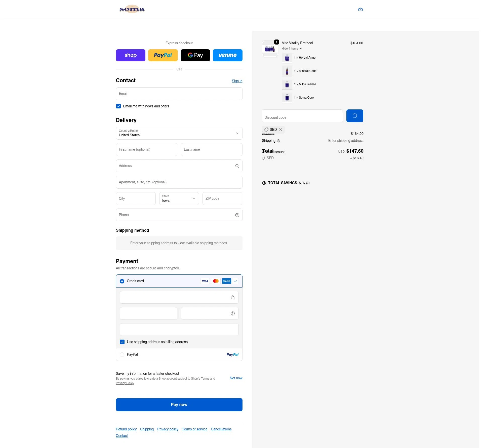This screenshot has height=448, width=483.
Task: Click the card number lock icon
Action: coord(233,297)
